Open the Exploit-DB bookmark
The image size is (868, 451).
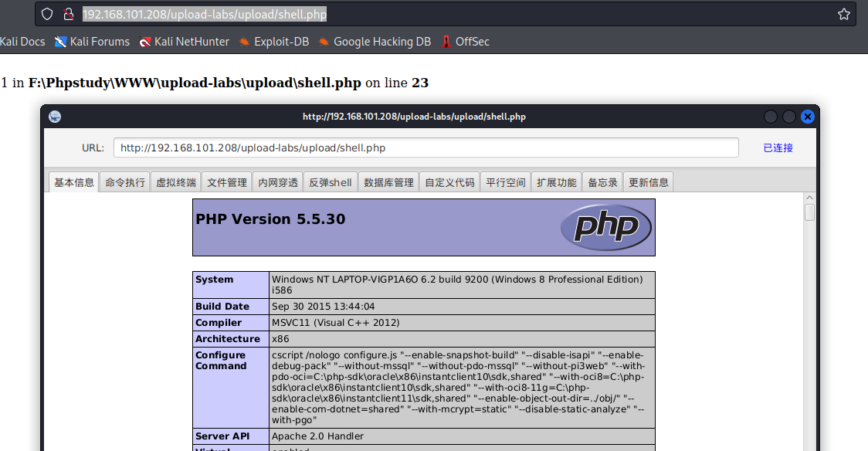click(x=273, y=42)
